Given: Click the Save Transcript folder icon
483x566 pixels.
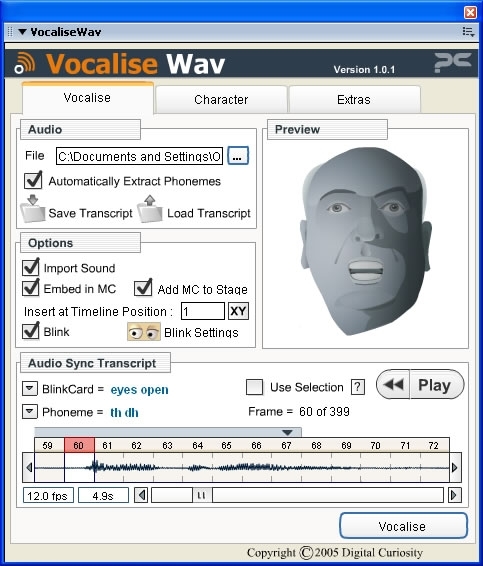Looking at the screenshot, I should (32, 209).
